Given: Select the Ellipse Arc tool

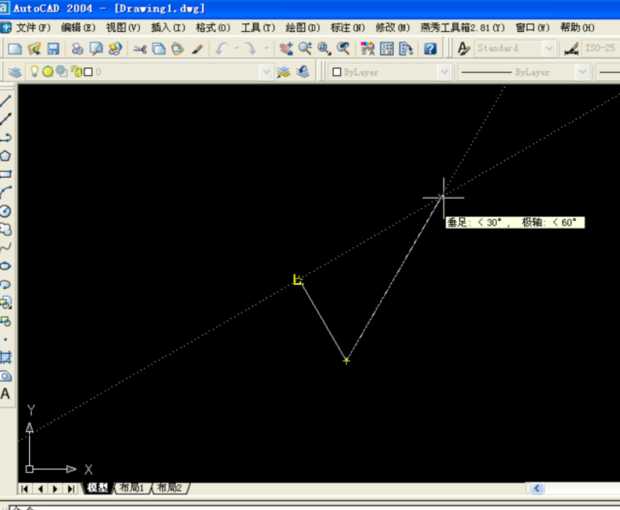Looking at the screenshot, I should (6, 284).
